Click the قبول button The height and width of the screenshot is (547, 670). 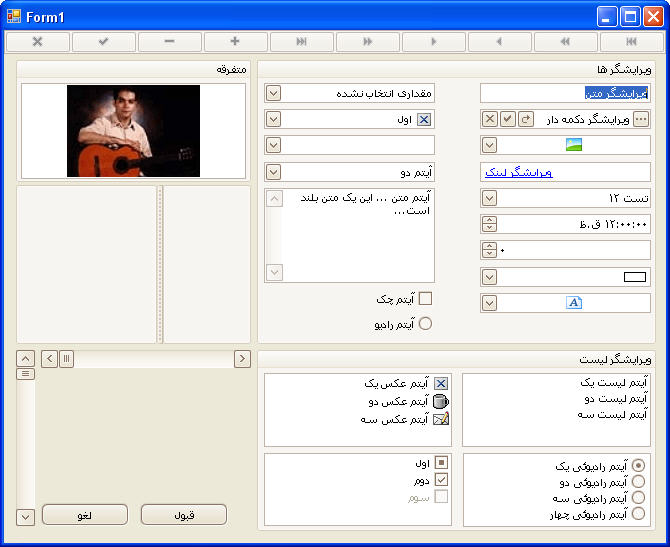coord(184,515)
